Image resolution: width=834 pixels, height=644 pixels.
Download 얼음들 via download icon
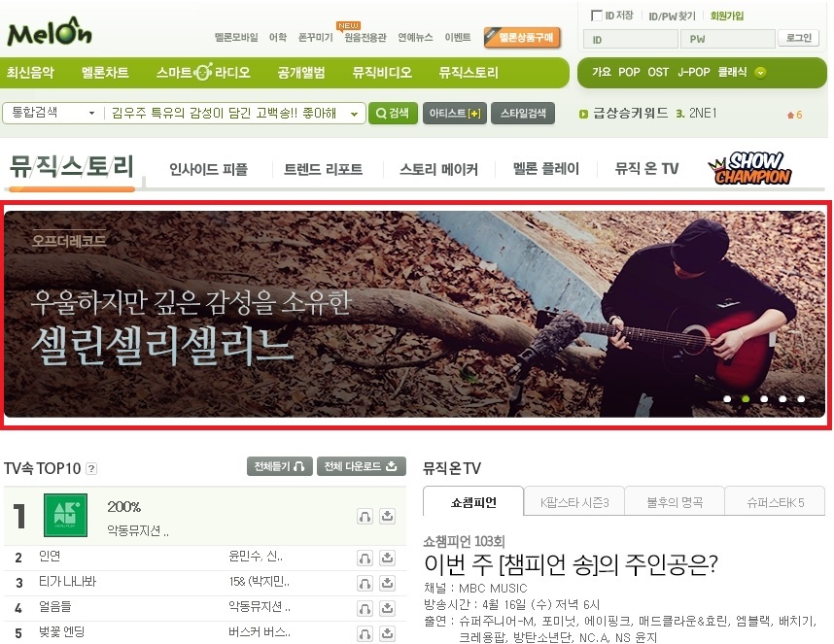388,608
